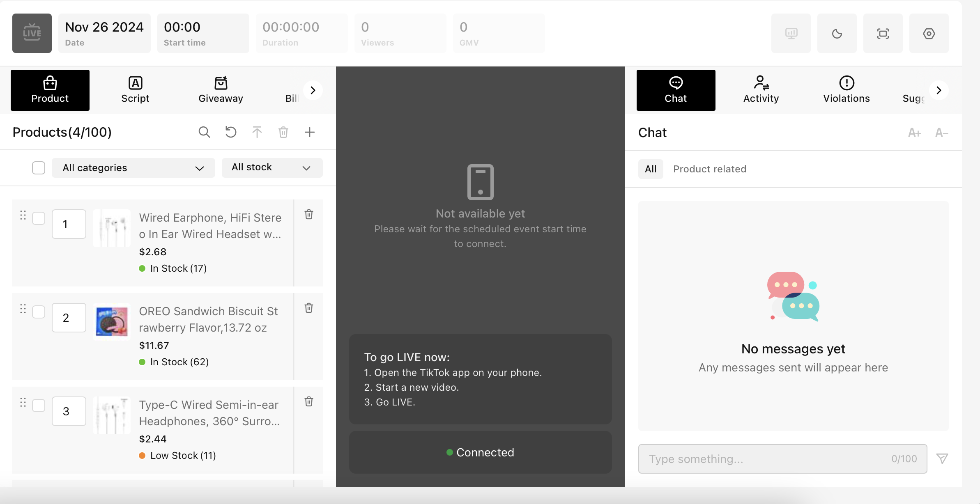This screenshot has width=980, height=504.
Task: Tick the Type-C Headphones product checkbox
Action: click(39, 405)
